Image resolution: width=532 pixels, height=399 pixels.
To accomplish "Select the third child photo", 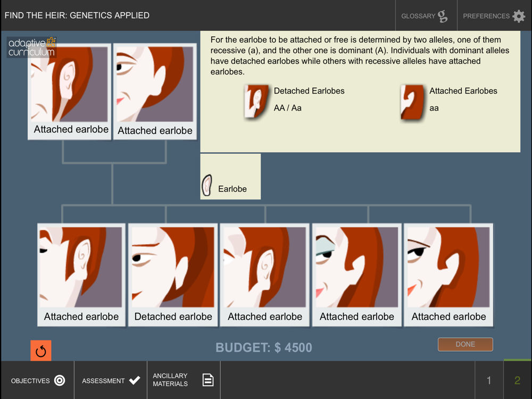I will pyautogui.click(x=264, y=275).
